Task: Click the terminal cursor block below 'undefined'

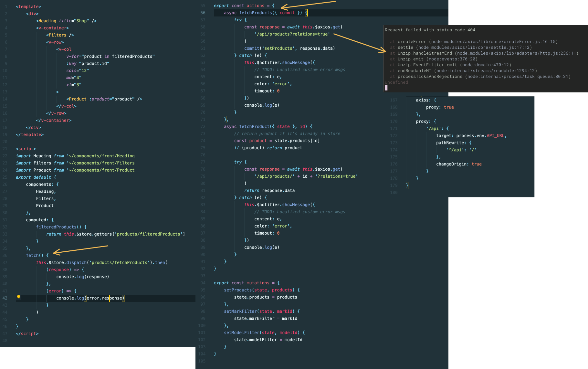Action: [x=386, y=88]
